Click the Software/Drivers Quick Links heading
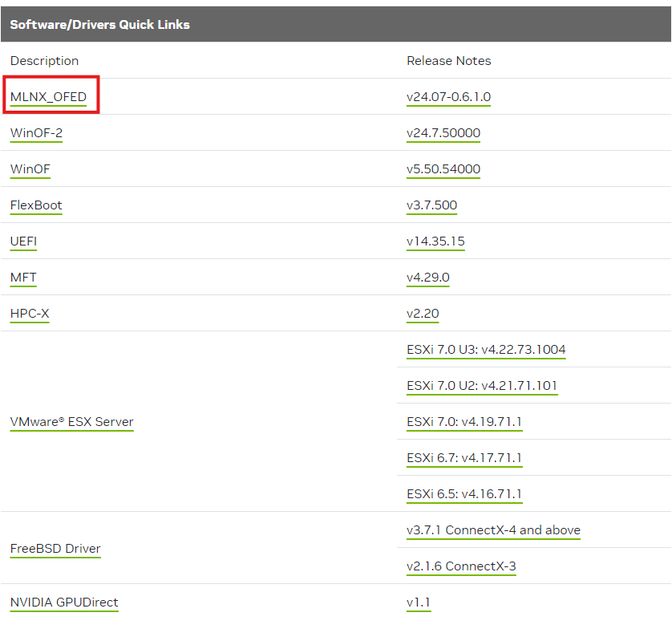Image resolution: width=672 pixels, height=637 pixels. pyautogui.click(x=100, y=24)
